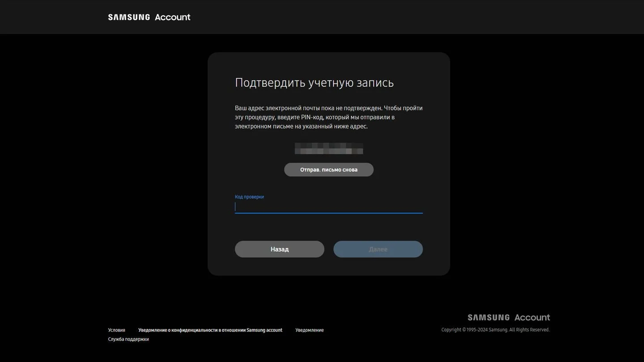Focus the 'Код проверки' input field
The width and height of the screenshot is (644, 362).
click(329, 206)
